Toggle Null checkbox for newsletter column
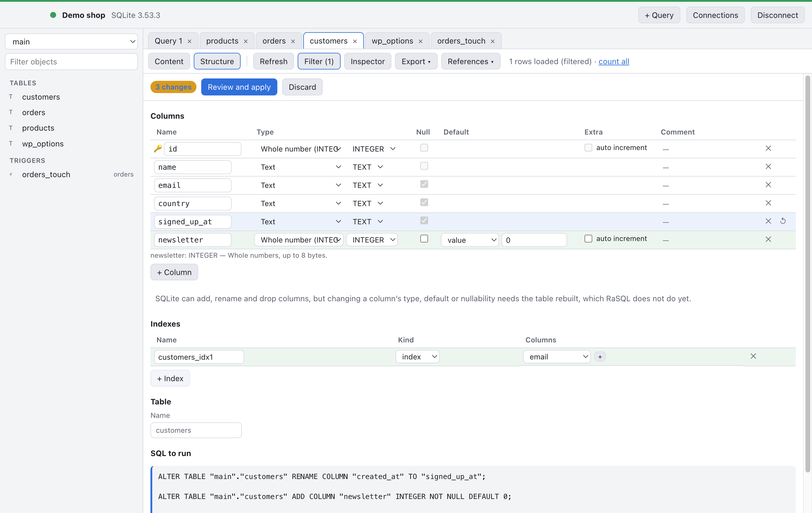Image resolution: width=812 pixels, height=513 pixels. pos(424,239)
